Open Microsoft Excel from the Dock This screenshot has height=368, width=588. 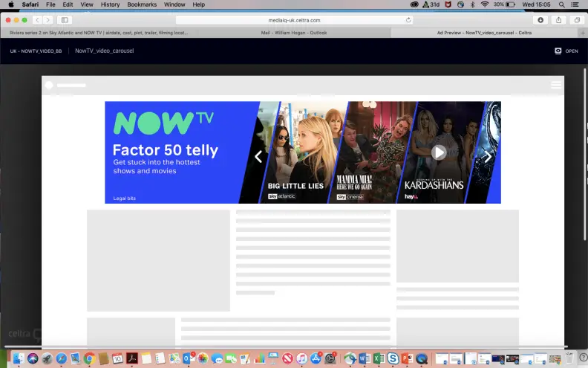(379, 358)
